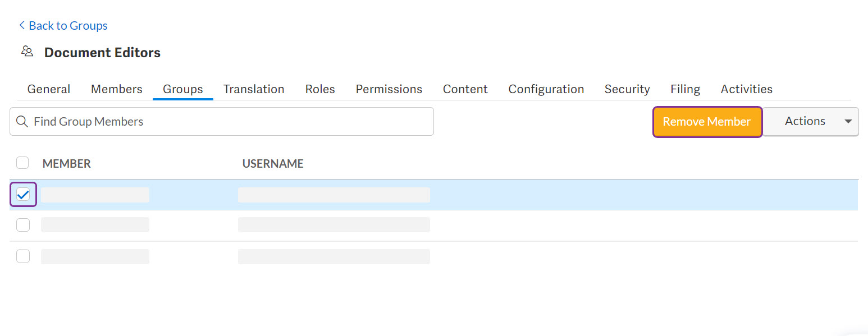
Task: Switch to the Members tab
Action: coord(116,89)
